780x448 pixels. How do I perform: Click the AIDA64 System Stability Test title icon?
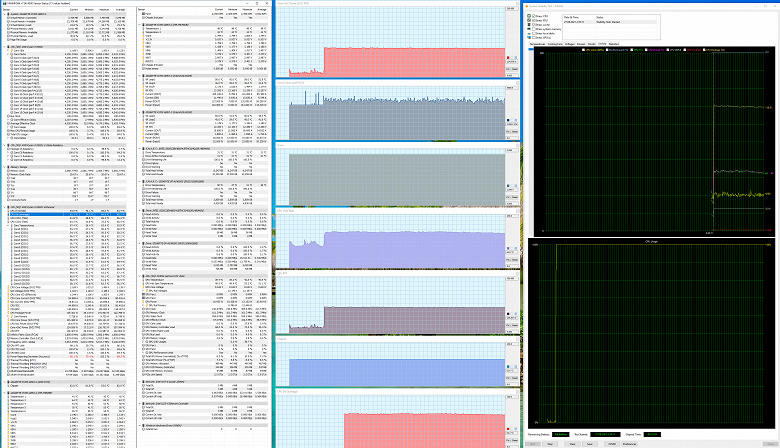[527, 6]
